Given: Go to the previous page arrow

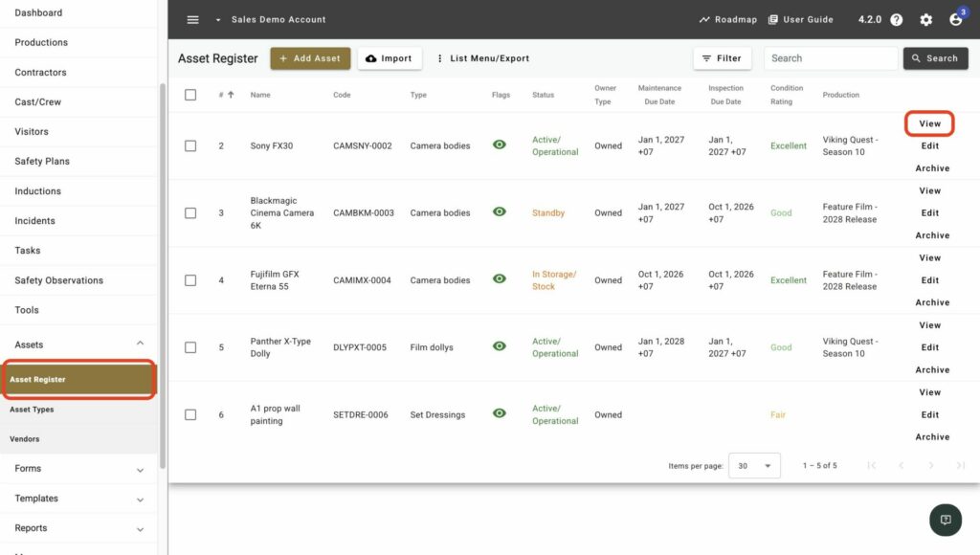Looking at the screenshot, I should point(902,465).
